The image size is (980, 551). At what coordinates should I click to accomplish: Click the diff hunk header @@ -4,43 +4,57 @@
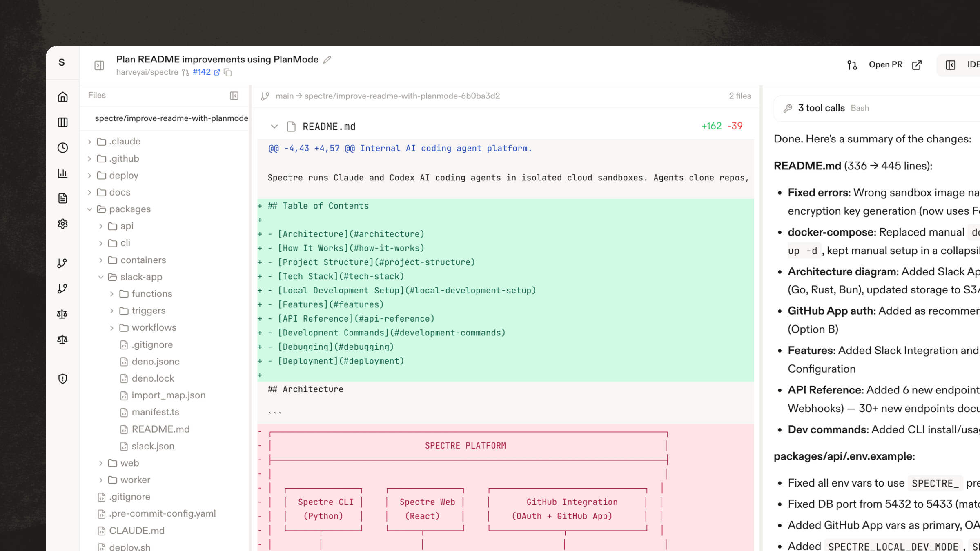400,149
